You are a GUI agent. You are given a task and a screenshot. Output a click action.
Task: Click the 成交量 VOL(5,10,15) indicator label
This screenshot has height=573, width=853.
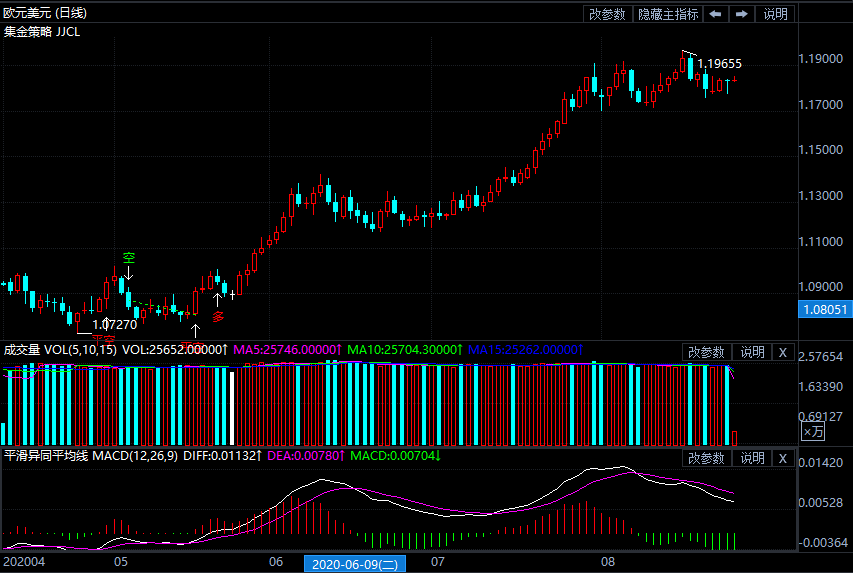click(x=60, y=350)
